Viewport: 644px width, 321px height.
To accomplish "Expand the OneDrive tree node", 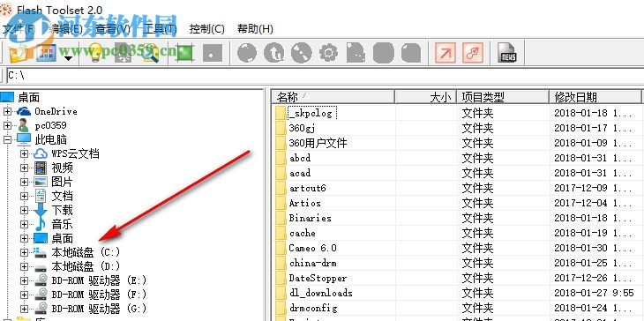I will 7,111.
